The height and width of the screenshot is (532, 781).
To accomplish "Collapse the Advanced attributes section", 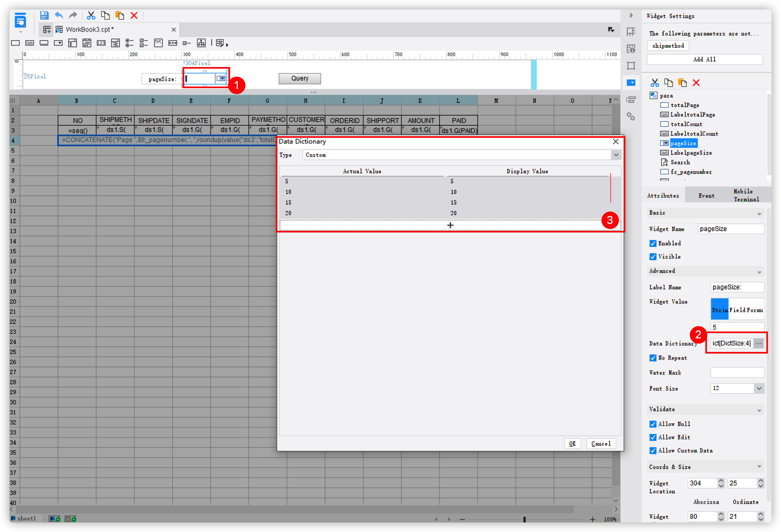I will 759,272.
